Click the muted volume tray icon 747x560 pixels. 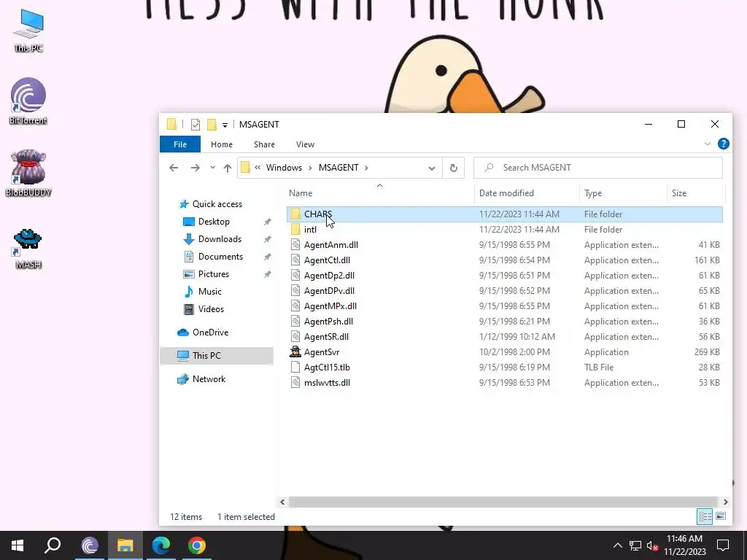[652, 545]
